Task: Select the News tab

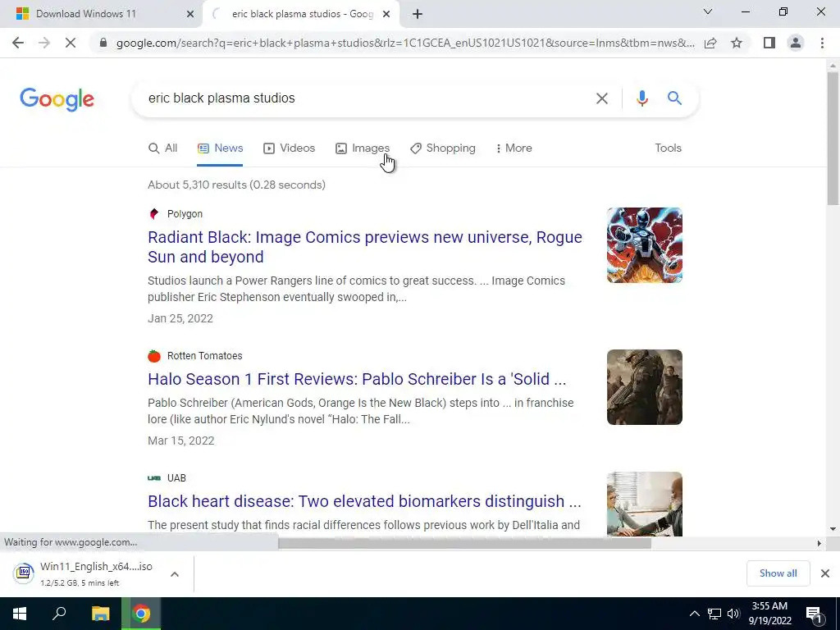Action: click(220, 148)
